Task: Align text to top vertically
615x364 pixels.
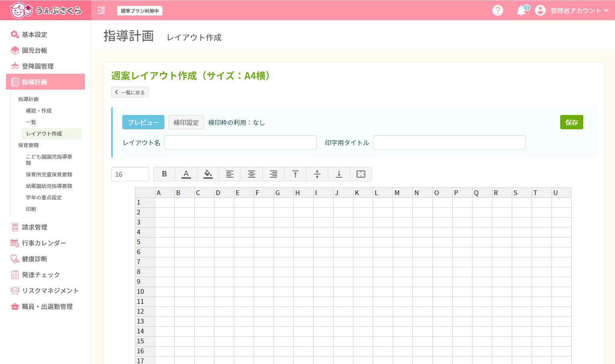Action: [x=295, y=174]
